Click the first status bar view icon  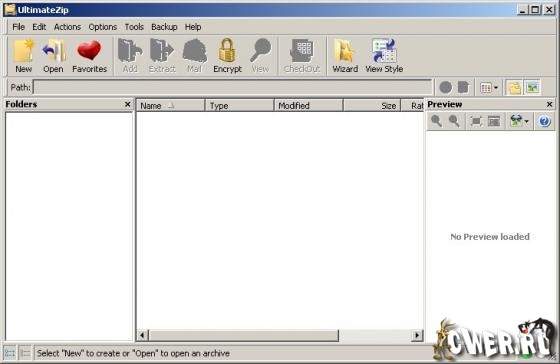click(10, 353)
